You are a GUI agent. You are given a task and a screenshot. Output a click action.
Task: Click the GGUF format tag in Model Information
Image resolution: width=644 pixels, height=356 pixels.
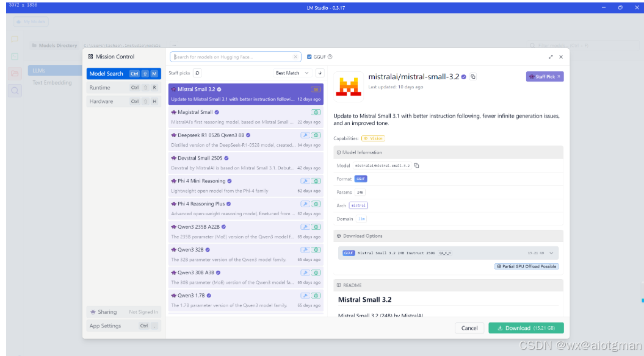pyautogui.click(x=361, y=179)
